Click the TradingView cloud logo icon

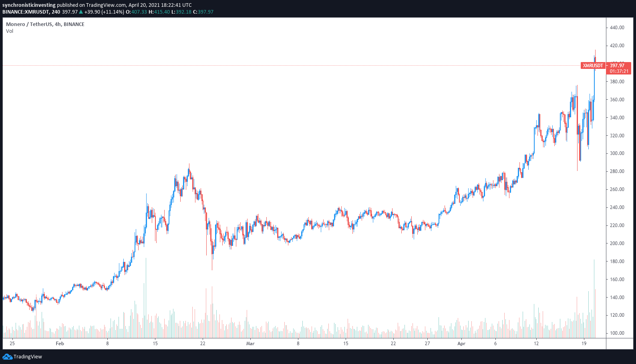click(7, 356)
